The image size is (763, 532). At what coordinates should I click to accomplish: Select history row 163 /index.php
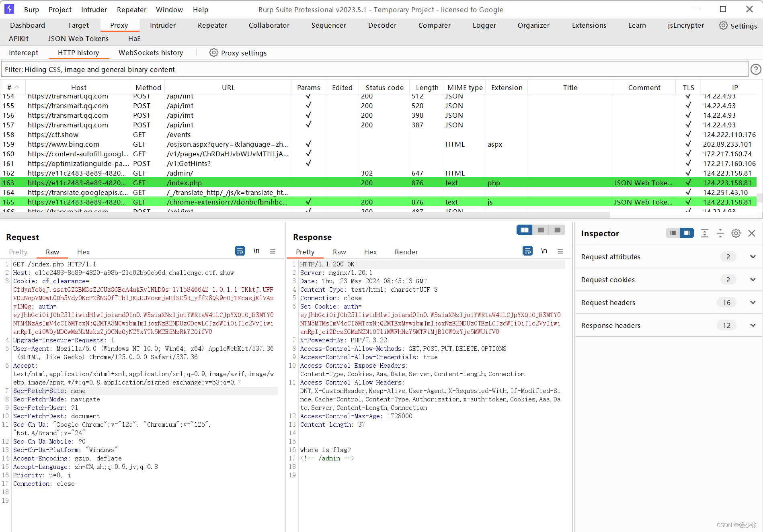[378, 183]
